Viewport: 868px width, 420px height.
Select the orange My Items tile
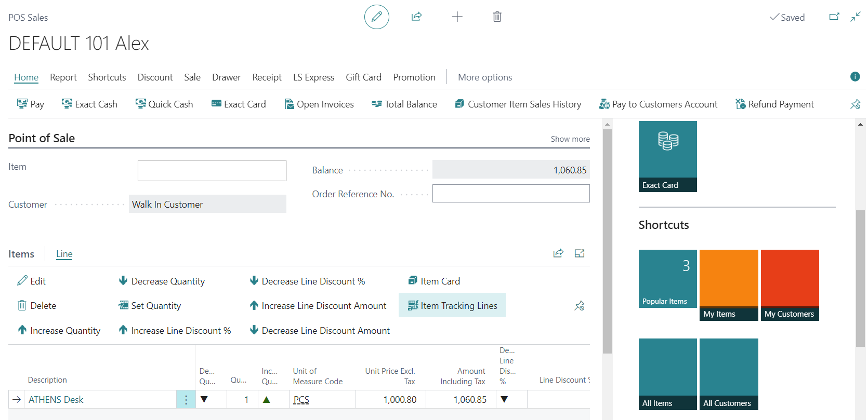(728, 284)
